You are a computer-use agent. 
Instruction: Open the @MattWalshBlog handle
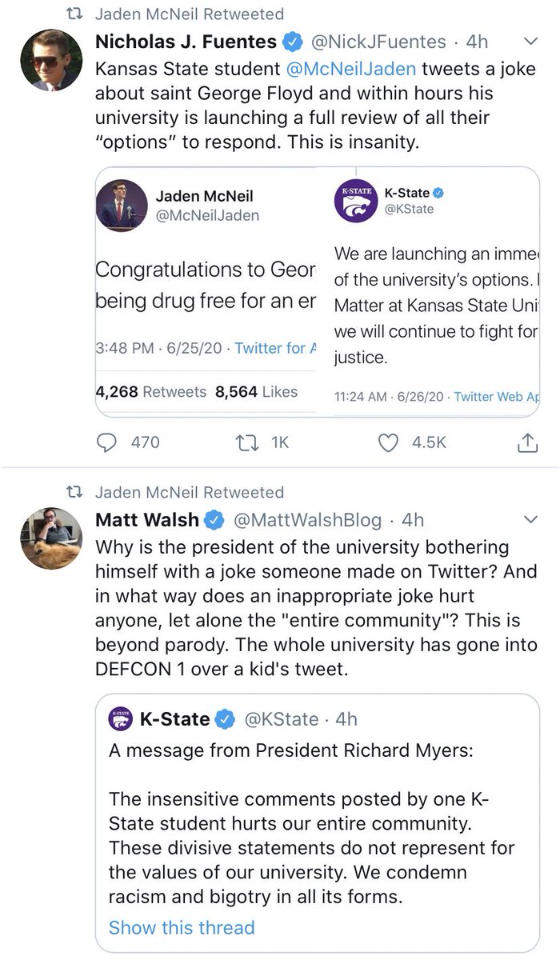(307, 520)
